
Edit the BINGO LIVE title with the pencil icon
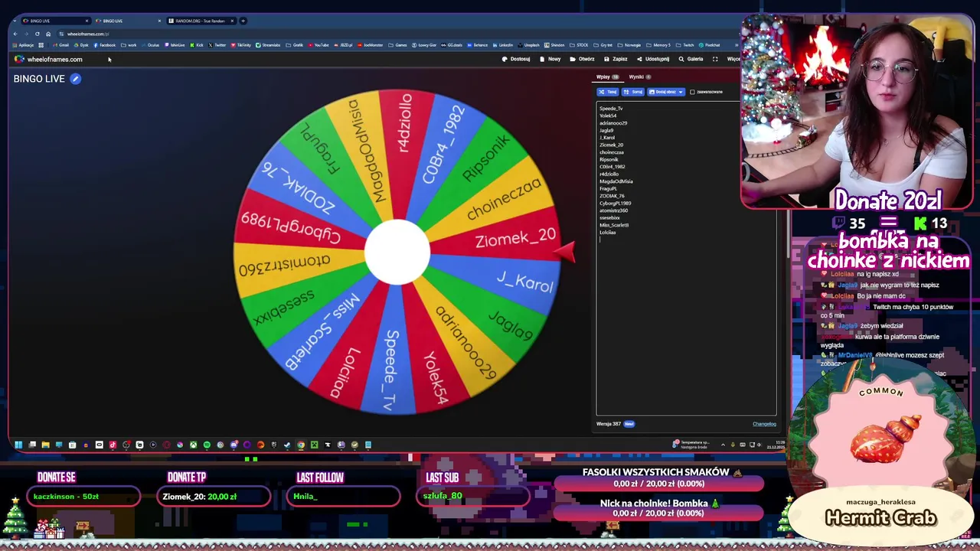click(x=75, y=79)
